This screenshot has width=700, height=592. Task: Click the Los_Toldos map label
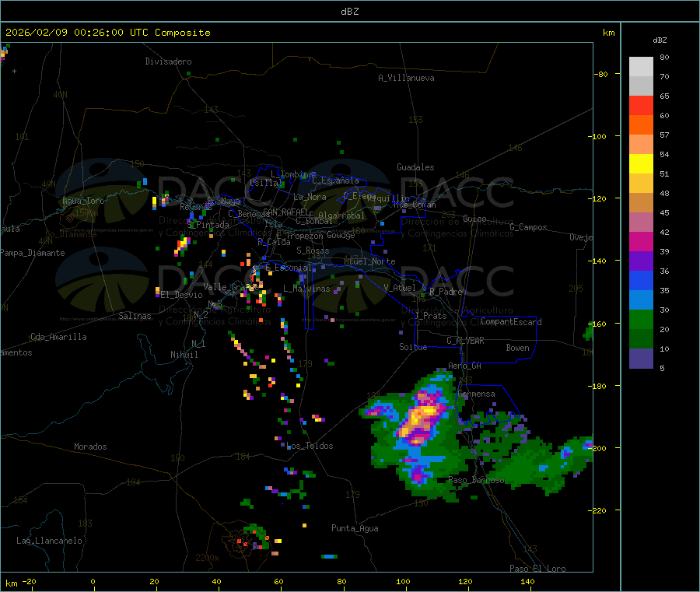[x=310, y=446]
